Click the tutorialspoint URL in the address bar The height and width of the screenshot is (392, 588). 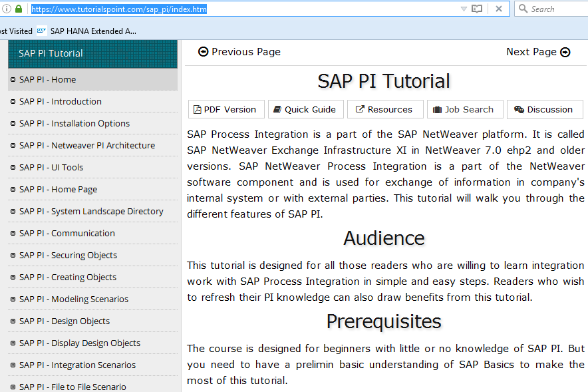[119, 9]
